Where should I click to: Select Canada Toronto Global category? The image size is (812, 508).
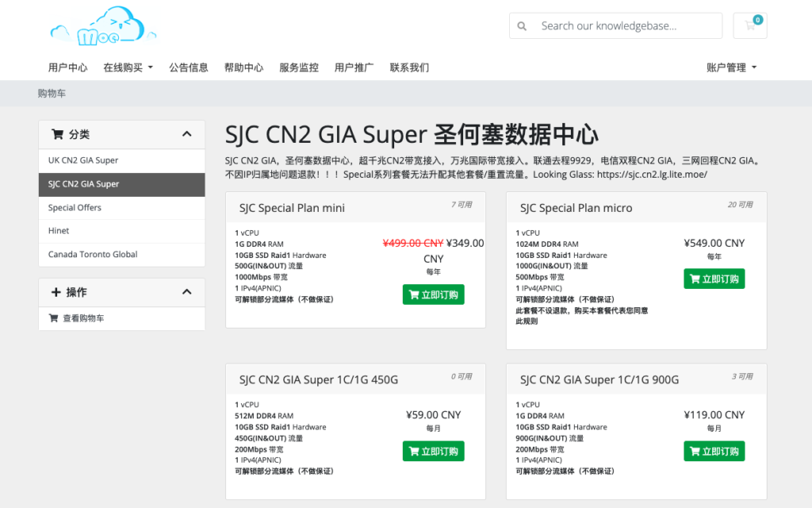121,255
